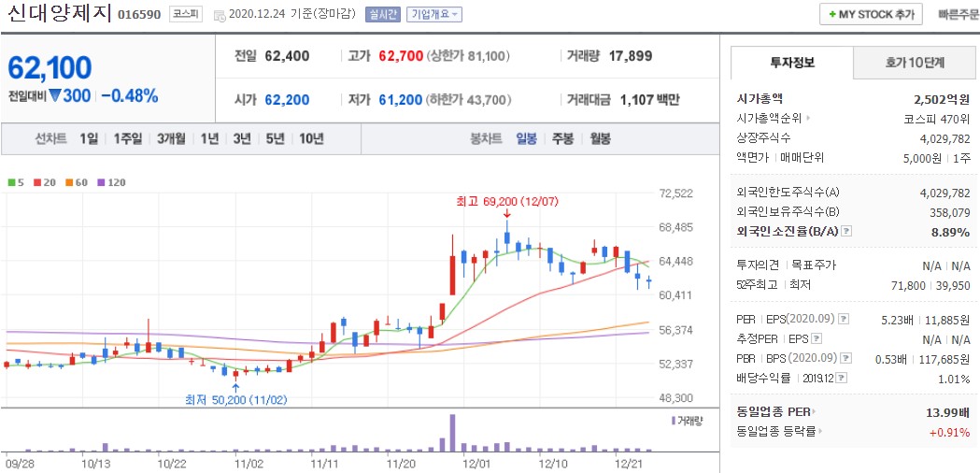Viewport: 980px width, 473px height.
Task: Click the stock code 016590
Action: tap(139, 14)
